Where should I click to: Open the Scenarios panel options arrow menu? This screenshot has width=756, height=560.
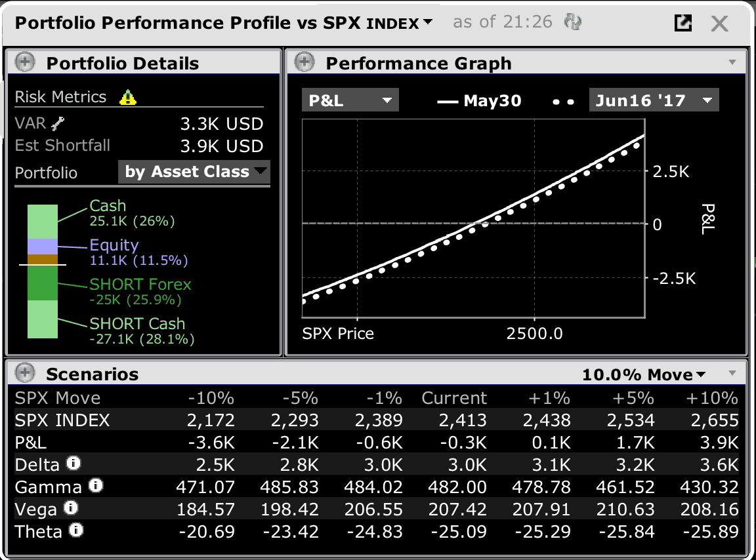click(732, 374)
